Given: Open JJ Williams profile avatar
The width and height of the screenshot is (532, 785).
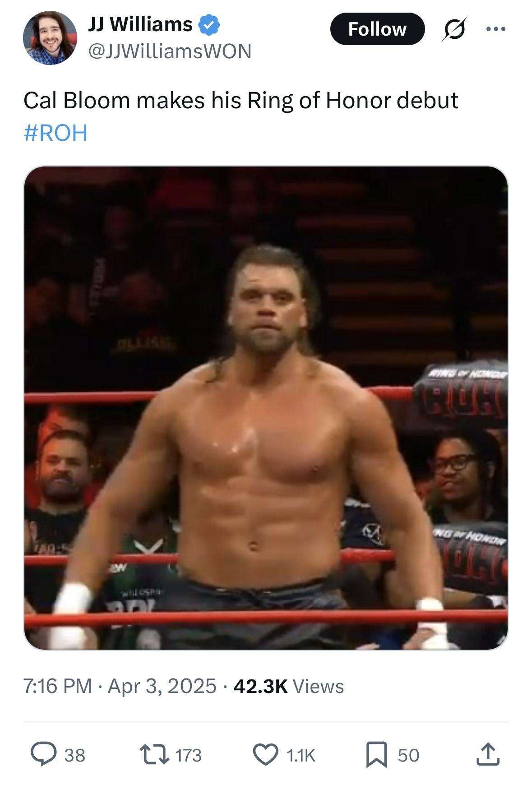Looking at the screenshot, I should [50, 38].
